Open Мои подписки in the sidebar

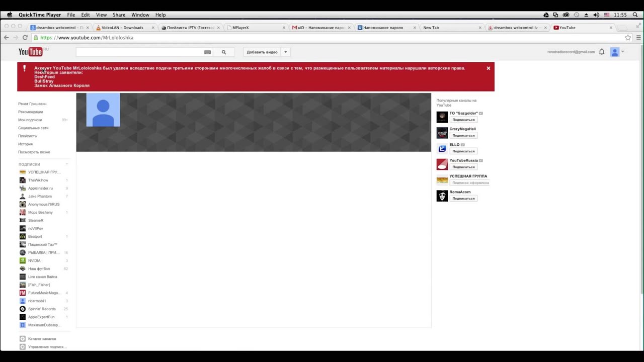click(x=30, y=120)
